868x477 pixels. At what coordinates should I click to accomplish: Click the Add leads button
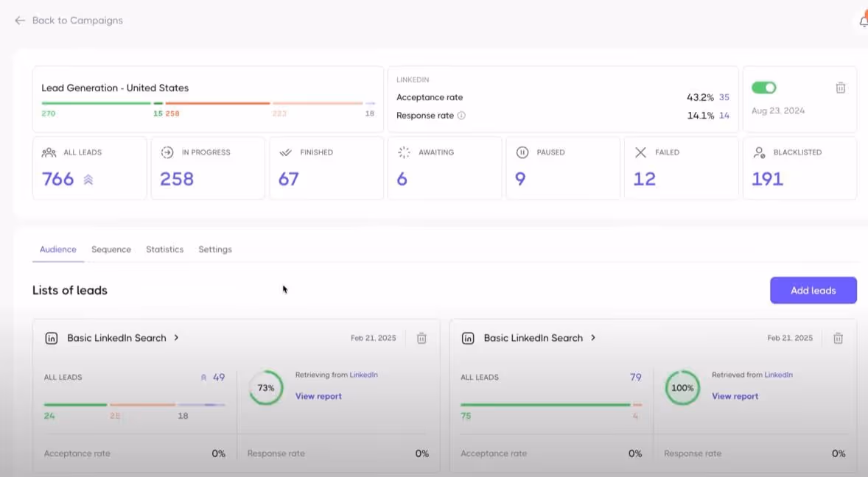(813, 290)
